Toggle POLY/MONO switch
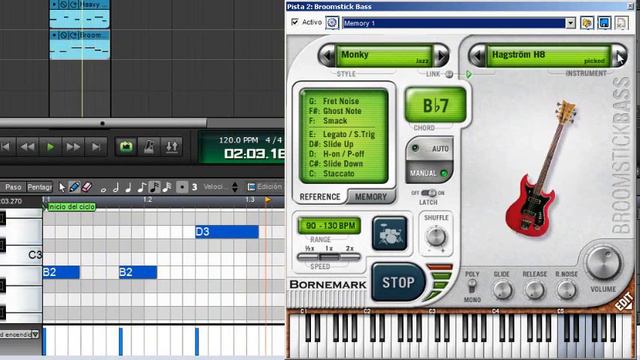 472,287
